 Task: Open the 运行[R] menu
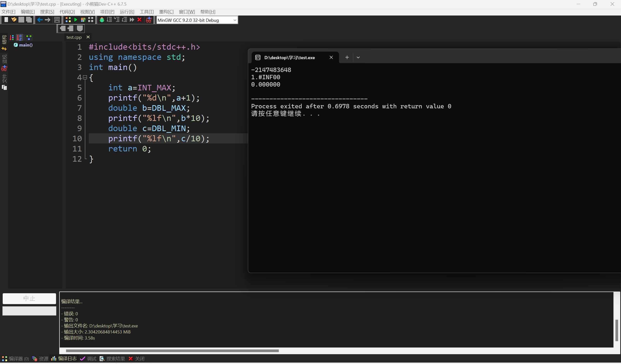127,12
